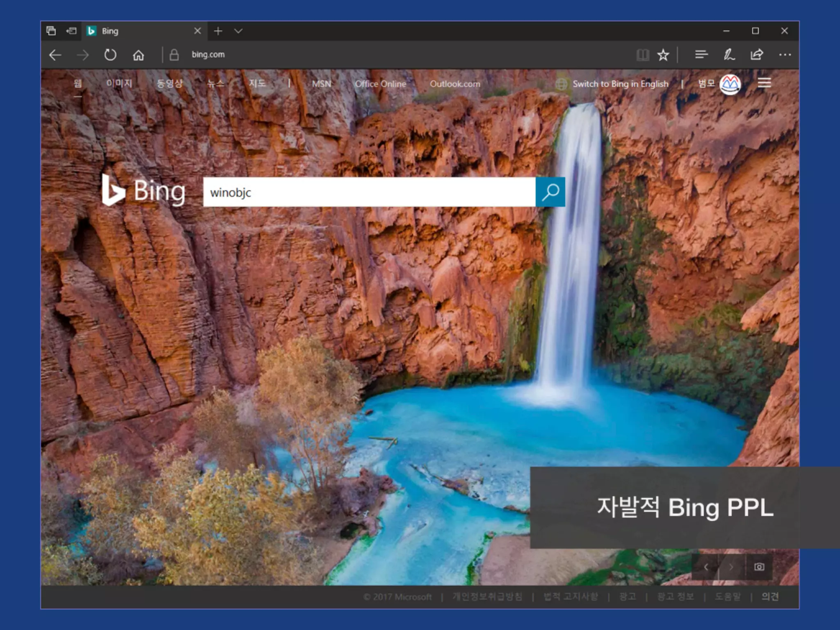Open the user account avatar menu

(x=730, y=84)
